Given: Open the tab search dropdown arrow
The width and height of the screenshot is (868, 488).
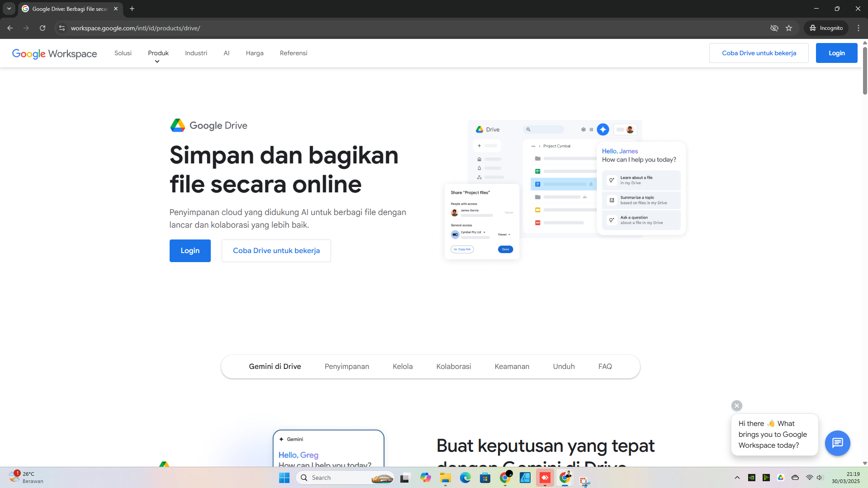Looking at the screenshot, I should [x=9, y=9].
